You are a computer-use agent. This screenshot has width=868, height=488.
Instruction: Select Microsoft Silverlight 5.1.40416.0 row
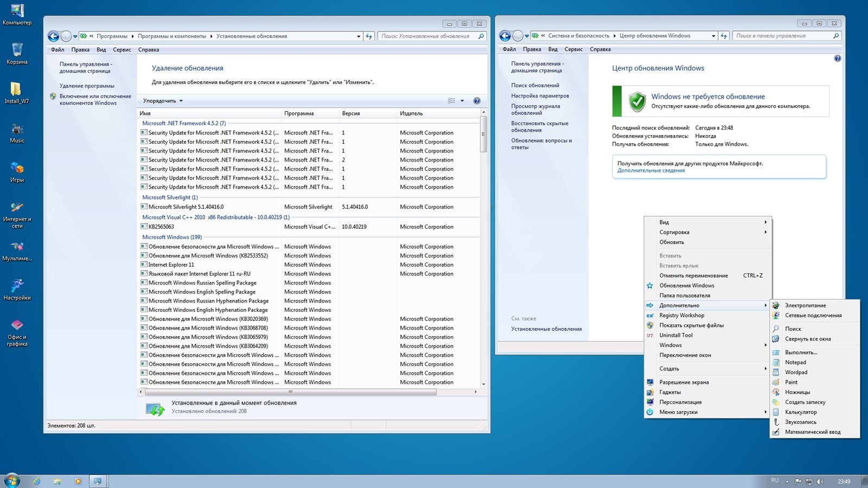point(309,207)
